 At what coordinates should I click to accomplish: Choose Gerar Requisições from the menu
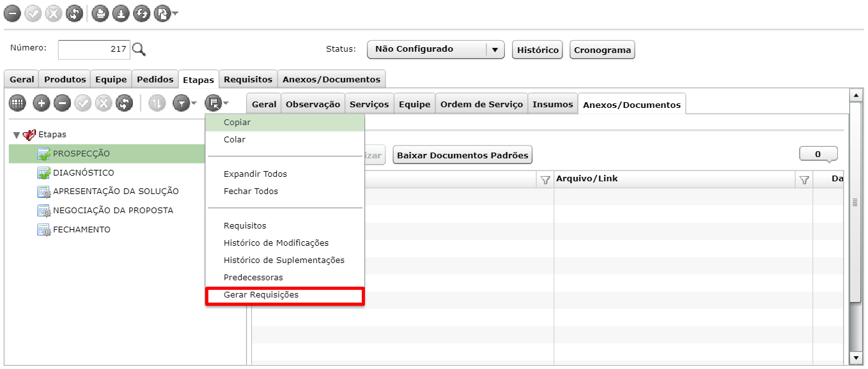(x=261, y=295)
